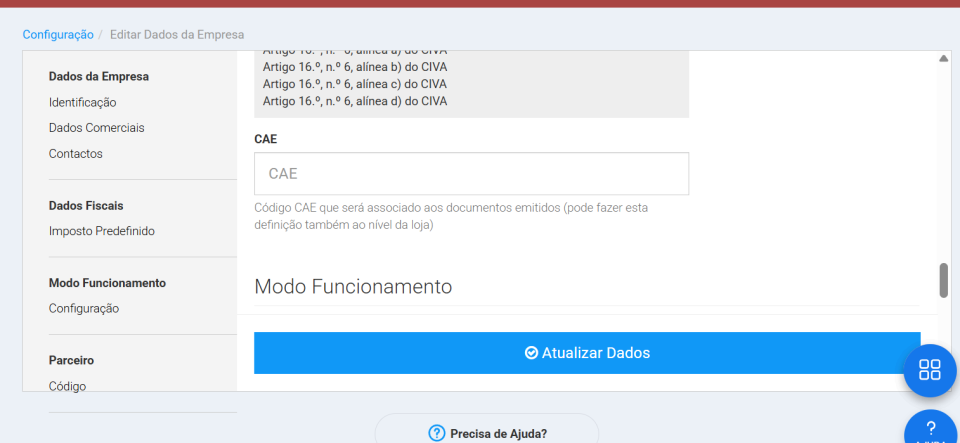Open Código under Parceiro
Image resolution: width=960 pixels, height=443 pixels.
point(67,386)
